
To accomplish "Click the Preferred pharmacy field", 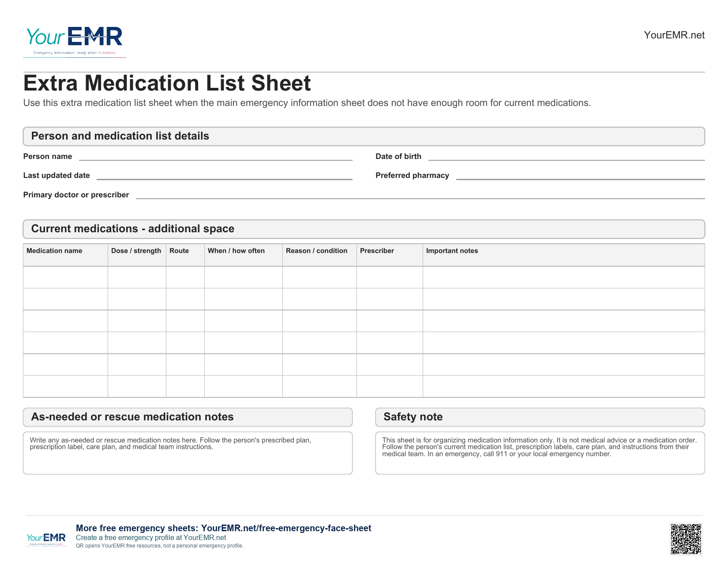I will (x=581, y=175).
